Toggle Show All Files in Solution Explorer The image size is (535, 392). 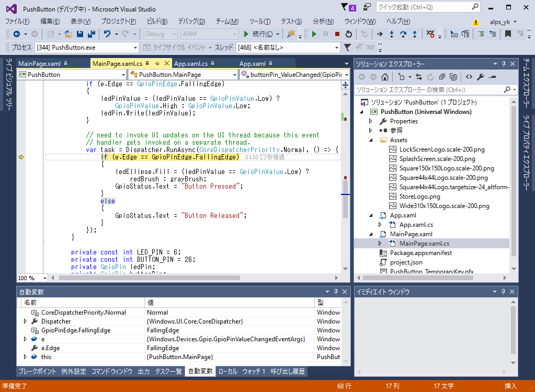click(x=453, y=77)
